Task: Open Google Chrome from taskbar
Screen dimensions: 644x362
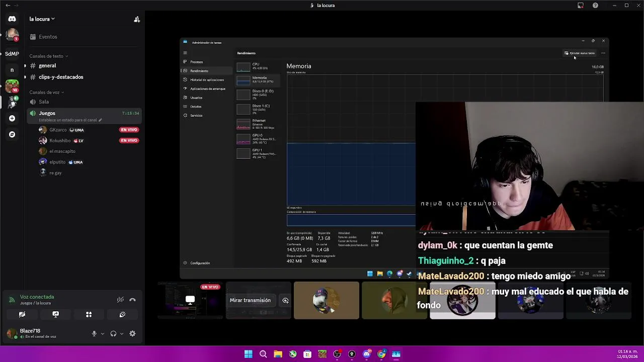Action: pos(381,354)
